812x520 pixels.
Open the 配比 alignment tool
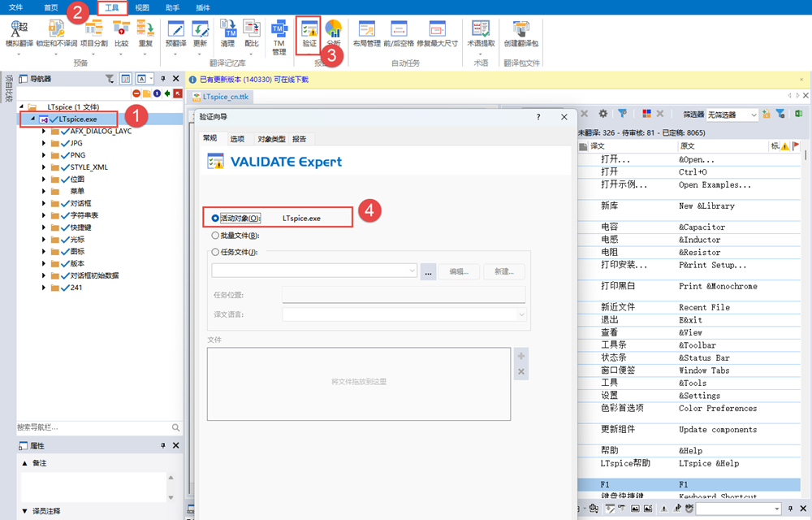pyautogui.click(x=252, y=29)
